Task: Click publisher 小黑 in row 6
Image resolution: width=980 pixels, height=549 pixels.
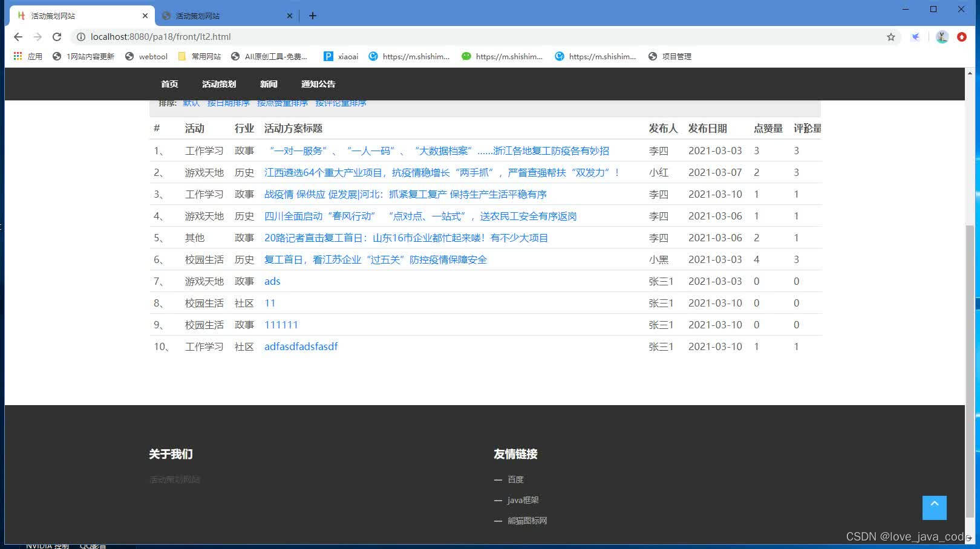Action: 658,259
